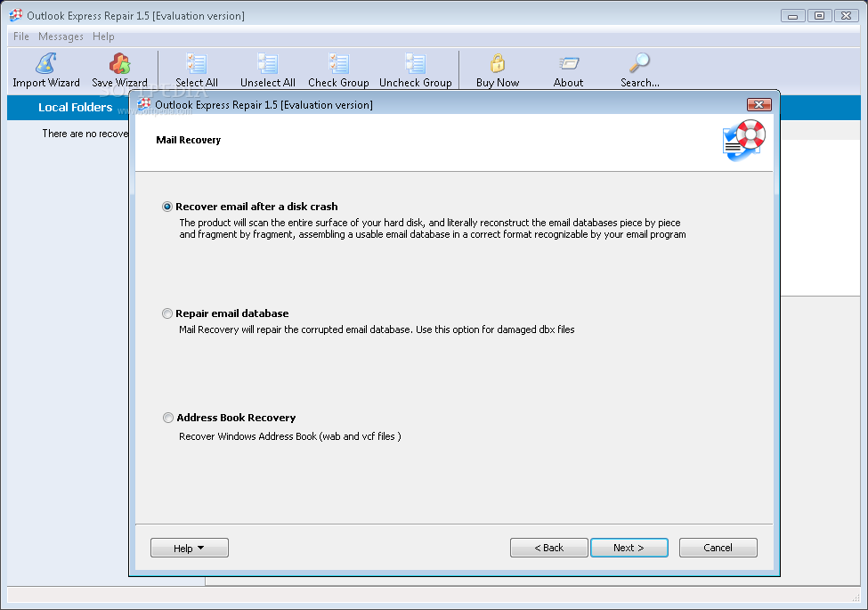Select Recover email after a disk crash
This screenshot has width=868, height=610.
[x=167, y=207]
